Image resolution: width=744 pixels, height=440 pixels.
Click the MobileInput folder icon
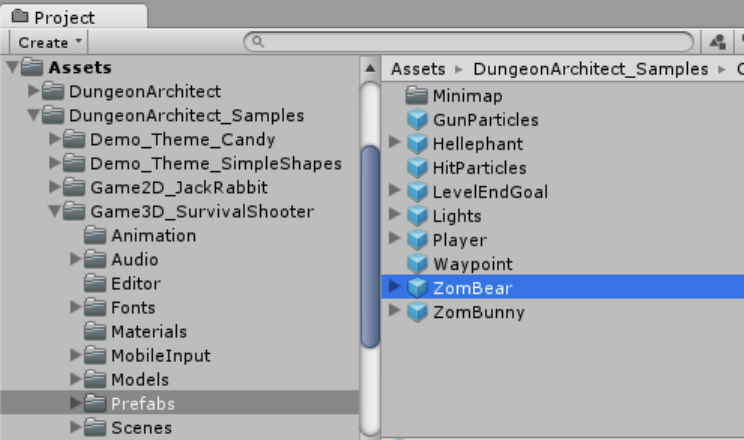point(95,355)
